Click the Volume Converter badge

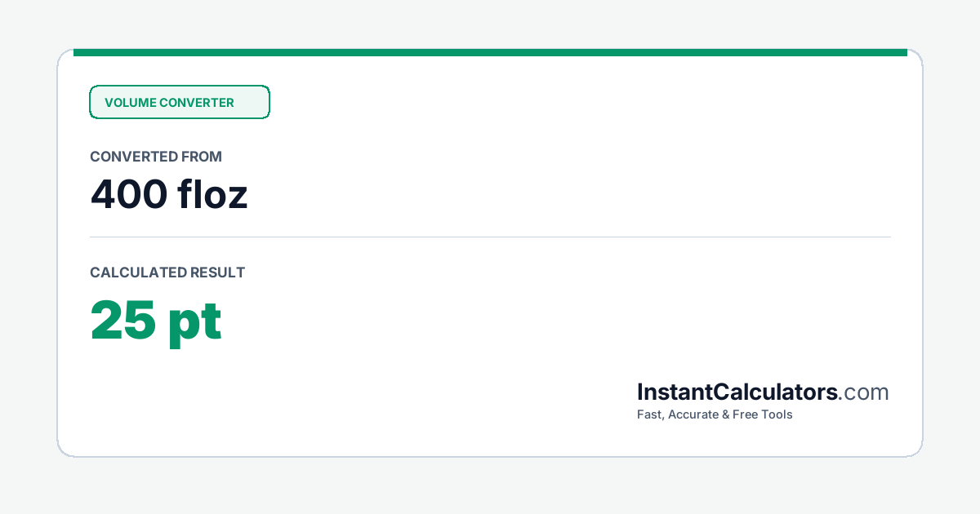(180, 102)
